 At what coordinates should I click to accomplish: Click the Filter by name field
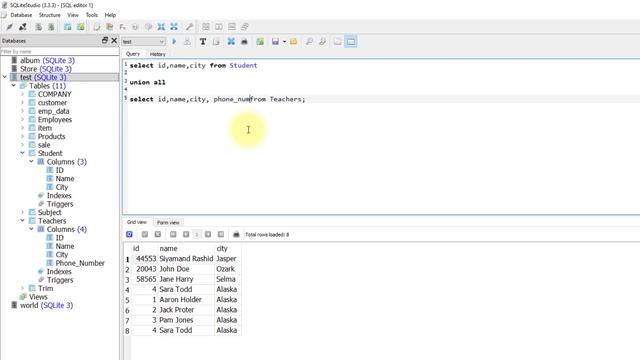tap(60, 51)
